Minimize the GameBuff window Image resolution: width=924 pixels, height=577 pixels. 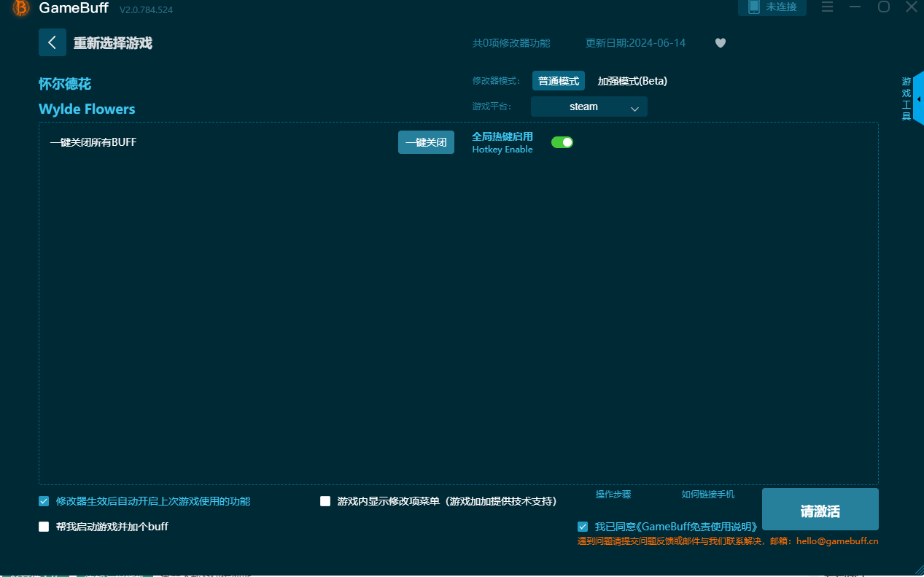click(x=855, y=7)
